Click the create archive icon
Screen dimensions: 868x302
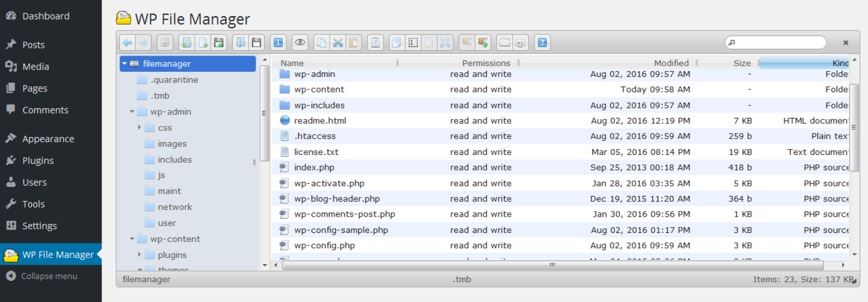pos(483,42)
